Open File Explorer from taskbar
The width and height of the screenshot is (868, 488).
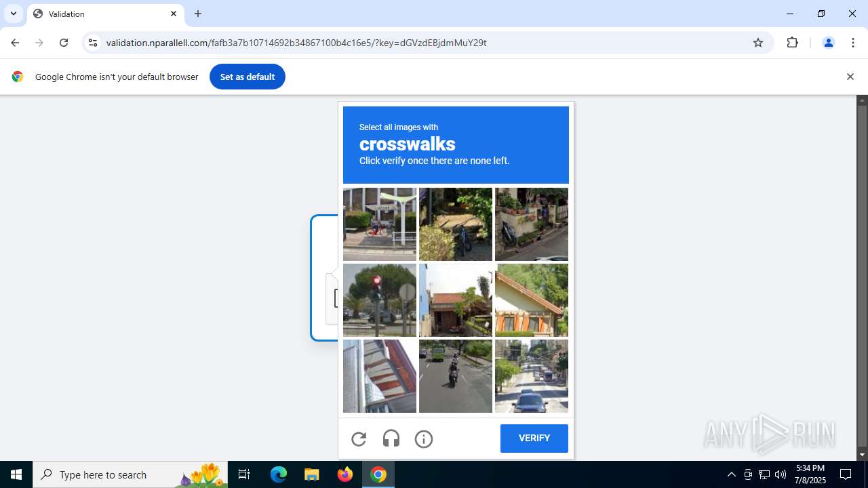pos(311,474)
